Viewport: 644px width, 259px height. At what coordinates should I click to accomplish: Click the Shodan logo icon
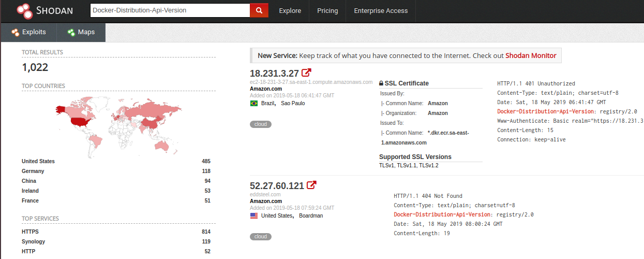[x=24, y=10]
